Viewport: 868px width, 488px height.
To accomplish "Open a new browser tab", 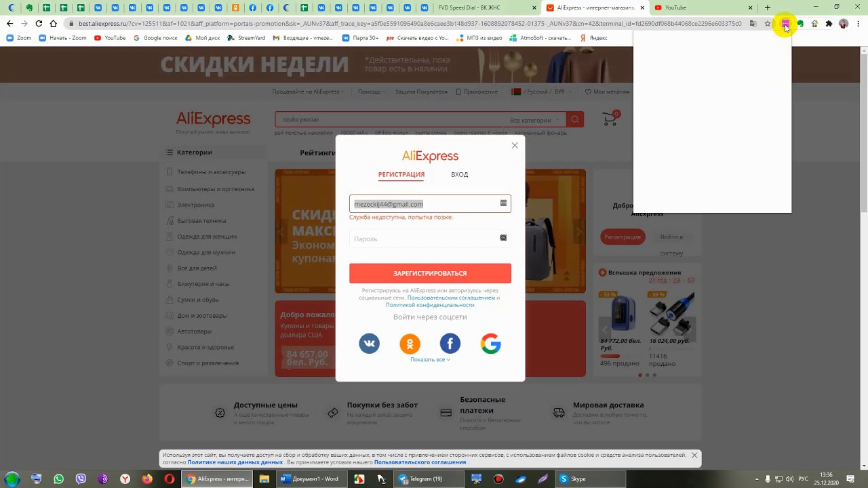I will 768,7.
